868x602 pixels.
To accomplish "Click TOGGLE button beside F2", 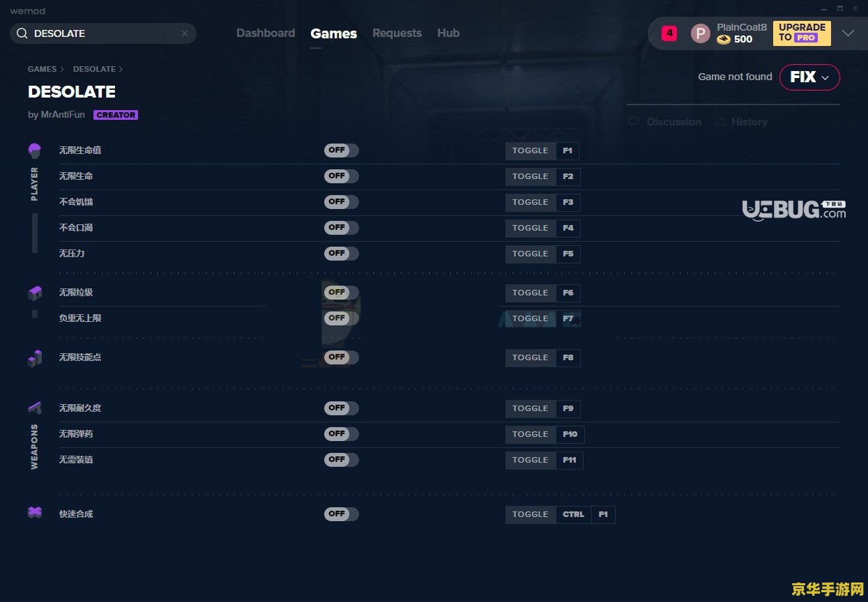I will [531, 177].
